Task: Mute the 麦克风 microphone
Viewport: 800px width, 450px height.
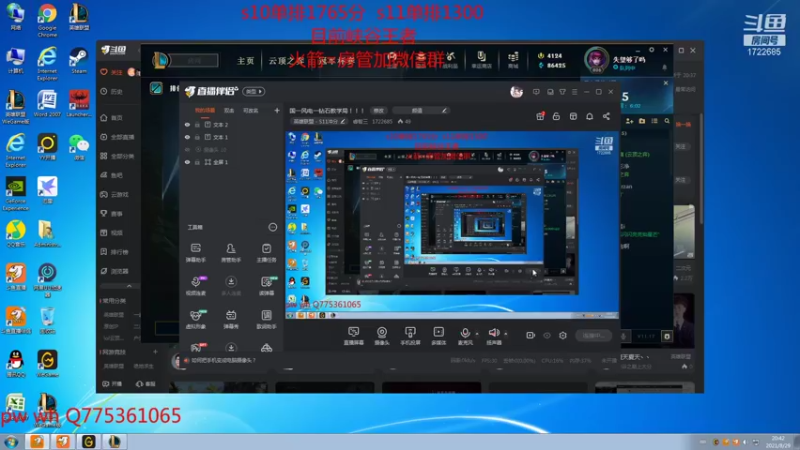Action: pyautogui.click(x=465, y=332)
